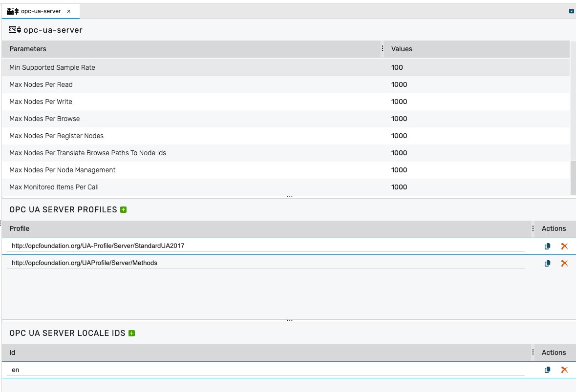The height and width of the screenshot is (392, 576).
Task: Copy the StandardUA2017 profile row
Action: pos(548,247)
